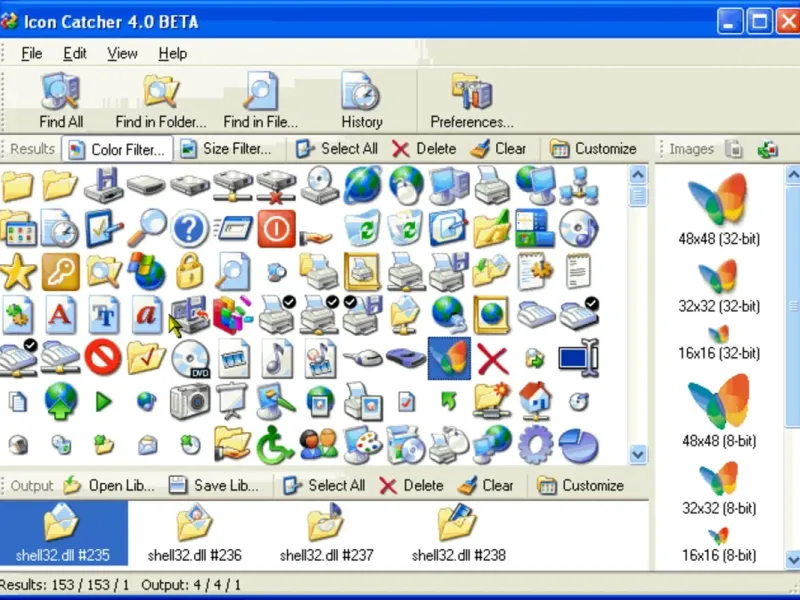Click Delete in the Results toolbar
Viewport: 800px width, 600px height.
coord(424,149)
